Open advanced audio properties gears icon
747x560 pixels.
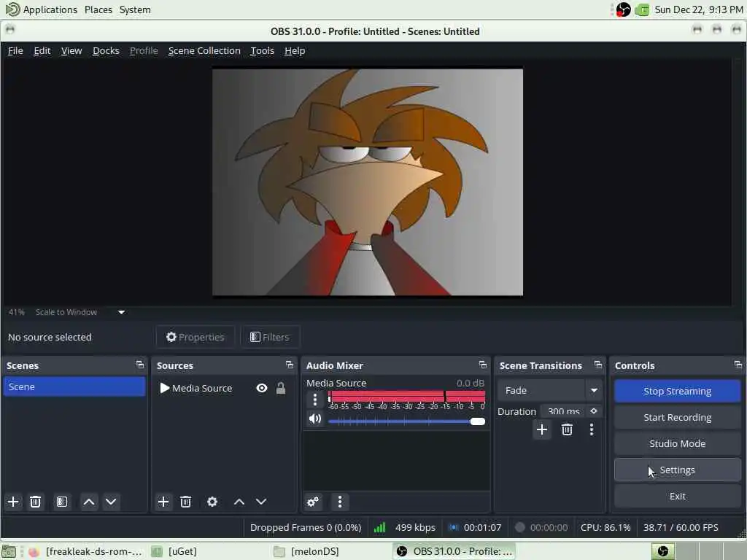click(x=313, y=502)
